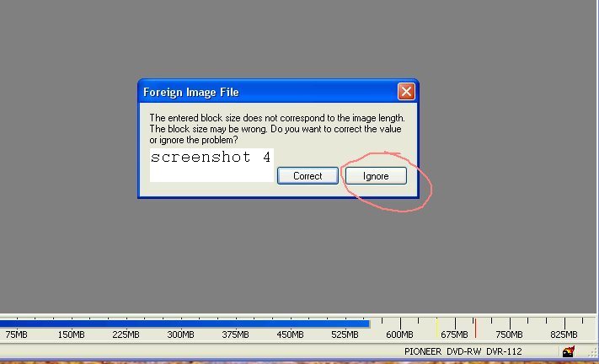Click the 525MB capacity scale label
The image size is (599, 364).
(x=345, y=335)
